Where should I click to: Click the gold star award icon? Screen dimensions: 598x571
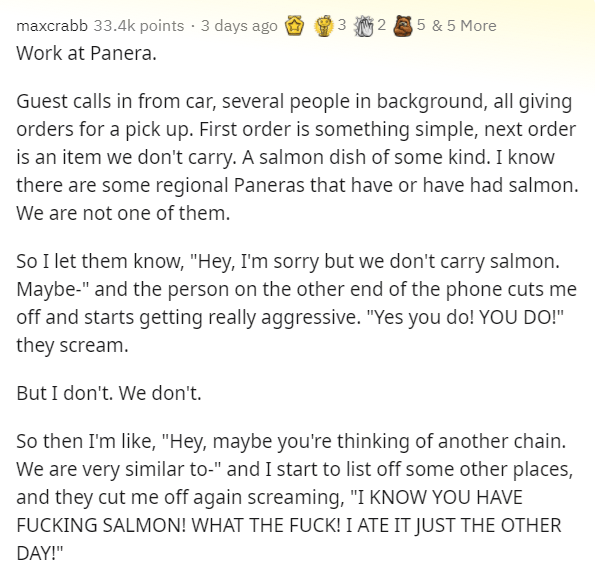[x=295, y=26]
